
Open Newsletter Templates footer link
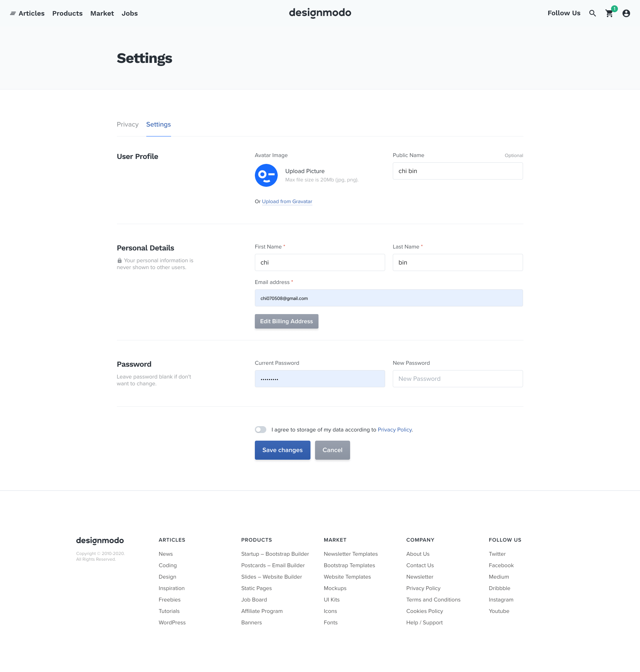pos(351,554)
